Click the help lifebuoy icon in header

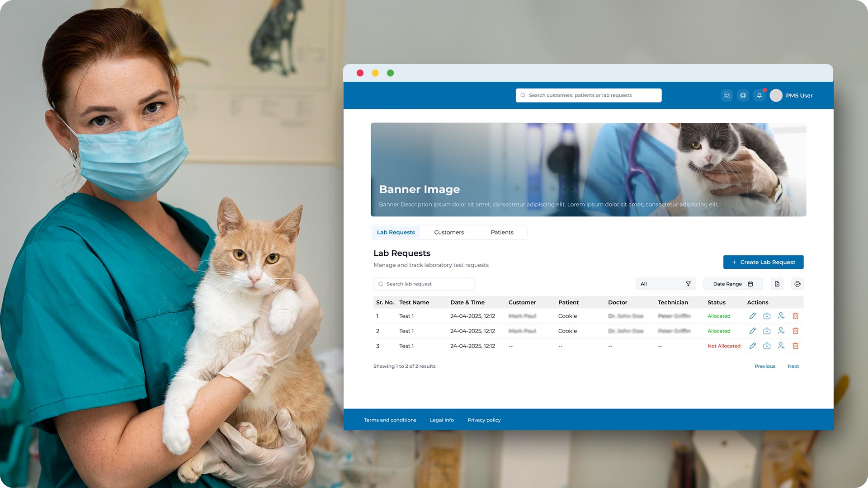click(743, 95)
